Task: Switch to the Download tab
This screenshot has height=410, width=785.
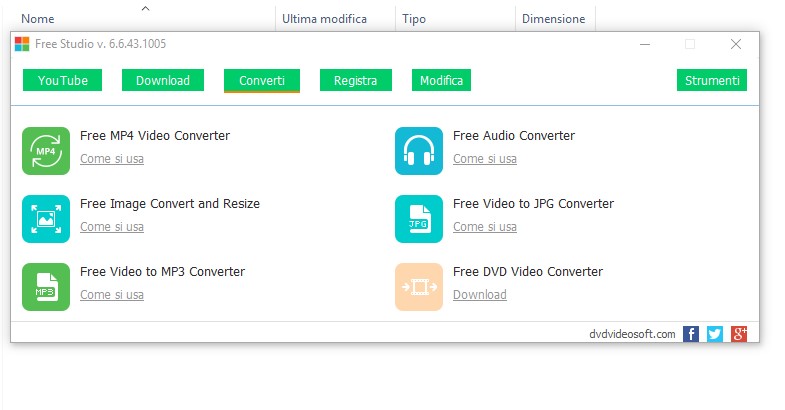Action: (x=163, y=80)
